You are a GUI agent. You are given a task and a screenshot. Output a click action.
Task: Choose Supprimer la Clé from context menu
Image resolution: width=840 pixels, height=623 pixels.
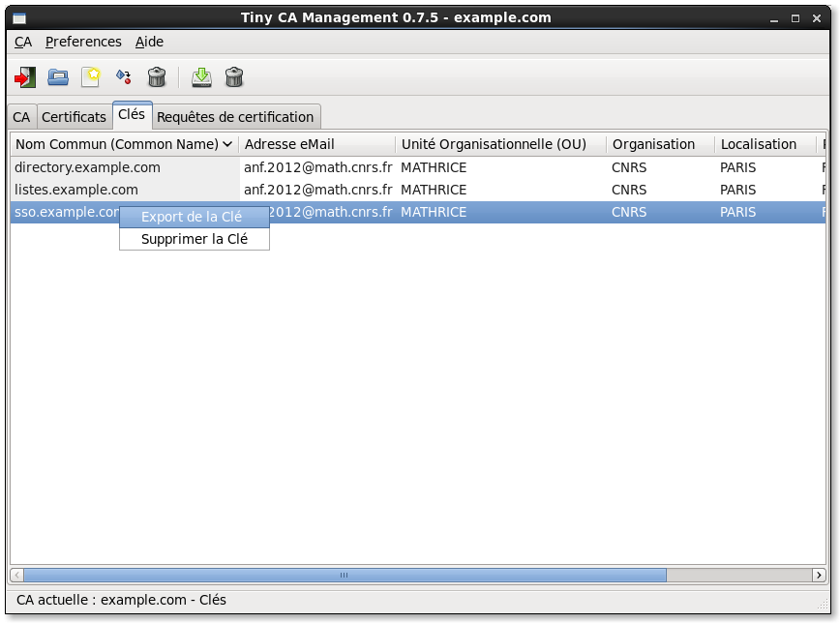pos(194,239)
